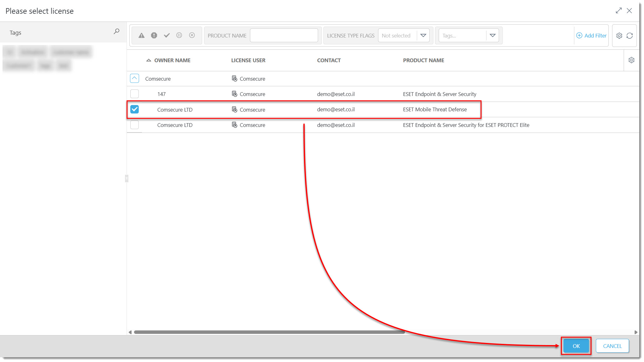Select ESET Endpoint & Server Security for ESET PROTECT Elite
The image size is (644, 362).
click(x=466, y=125)
